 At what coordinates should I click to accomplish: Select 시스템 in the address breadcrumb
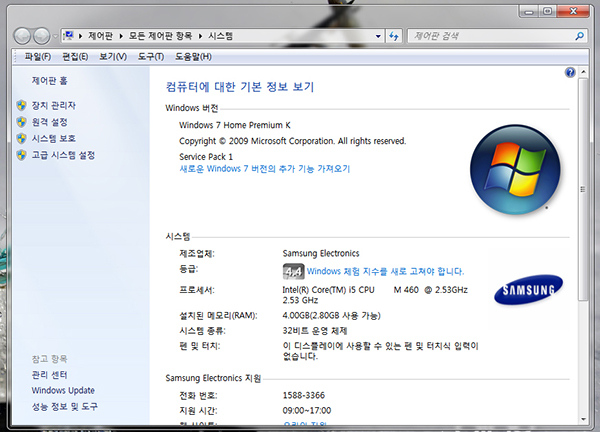coord(220,36)
